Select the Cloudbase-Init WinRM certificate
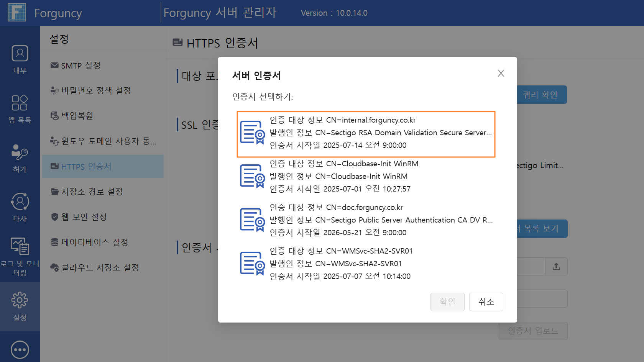The width and height of the screenshot is (644, 362). [366, 176]
